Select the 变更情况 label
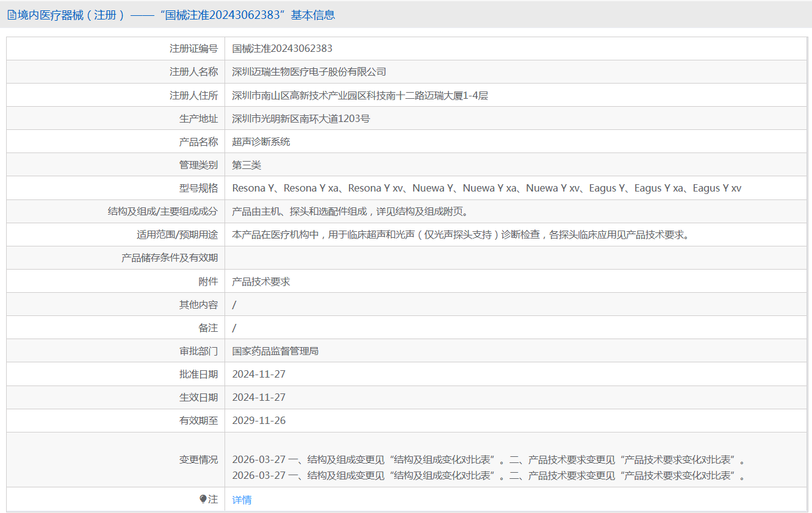This screenshot has width=812, height=513. click(x=198, y=459)
